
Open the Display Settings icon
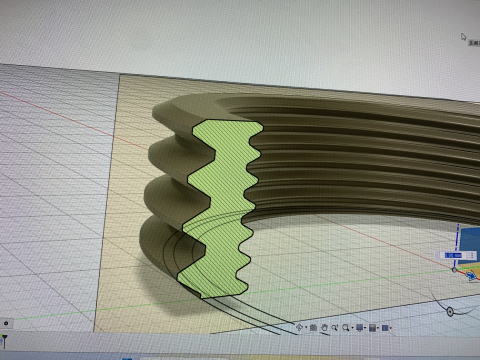pos(359,328)
